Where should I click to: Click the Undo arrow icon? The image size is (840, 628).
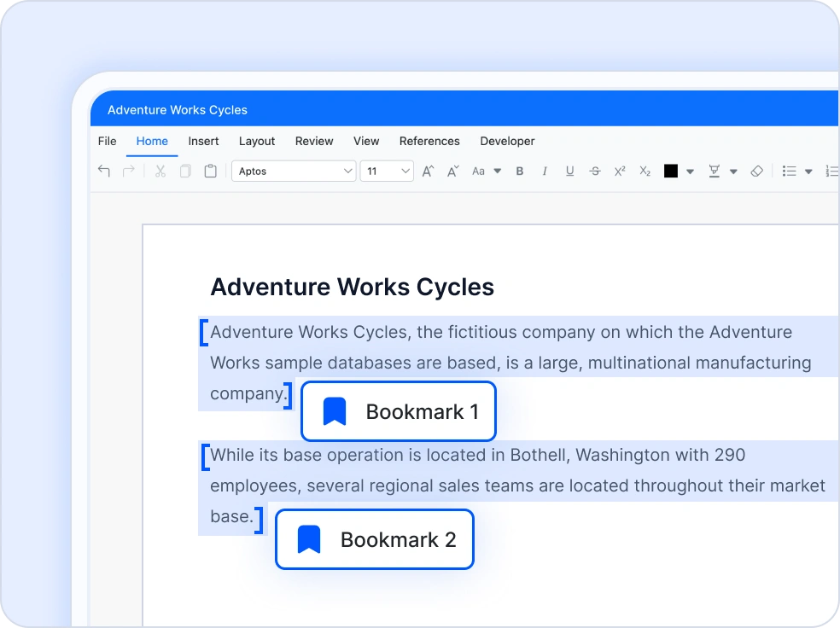104,172
